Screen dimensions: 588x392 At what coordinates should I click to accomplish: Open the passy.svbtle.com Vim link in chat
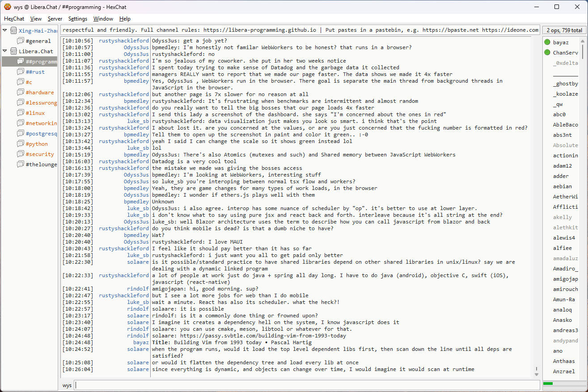263,336
